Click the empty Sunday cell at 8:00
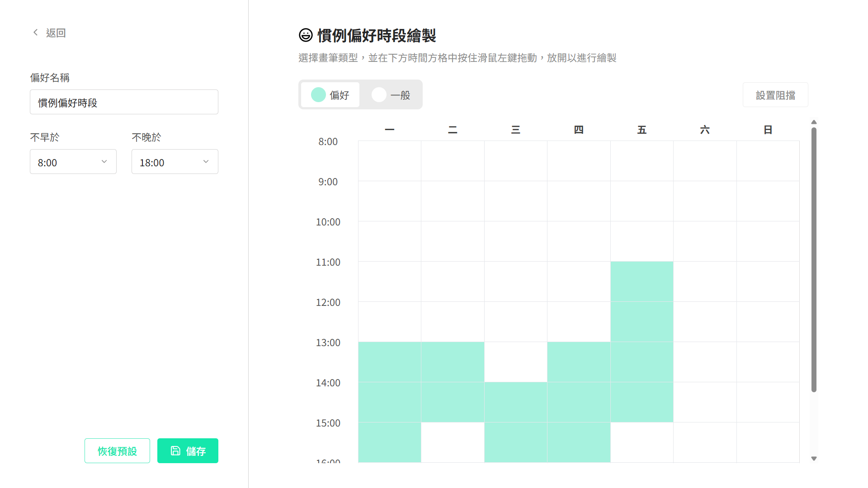Viewport: 868px width, 488px height. 768,160
